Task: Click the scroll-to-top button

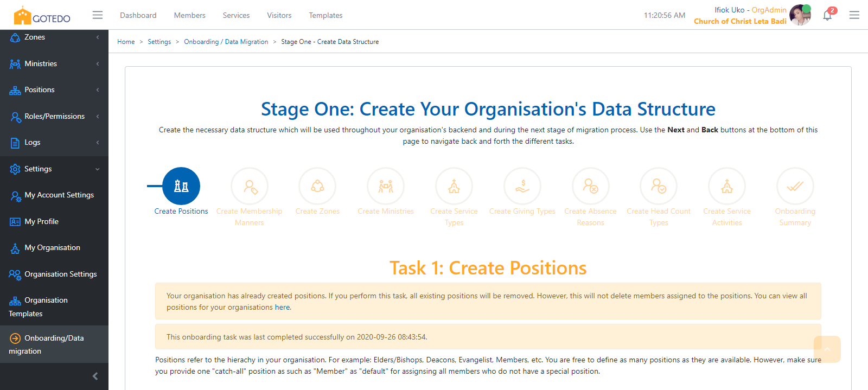Action: click(x=827, y=349)
